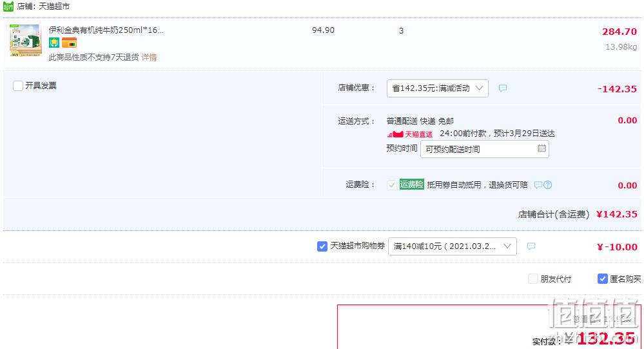Viewport: 644px width, 349px height.
Task: Click the 店铺: 天猫超市 store name
Action: click(x=44, y=6)
